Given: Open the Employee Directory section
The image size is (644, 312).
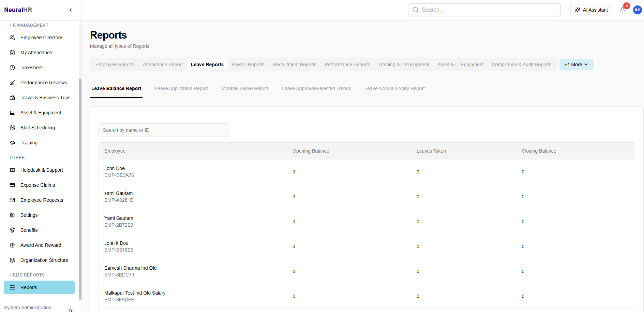Looking at the screenshot, I should [x=41, y=38].
